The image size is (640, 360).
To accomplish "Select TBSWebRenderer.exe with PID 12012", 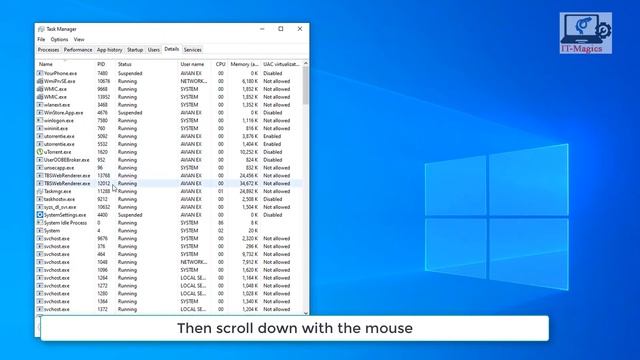I will (x=67, y=184).
